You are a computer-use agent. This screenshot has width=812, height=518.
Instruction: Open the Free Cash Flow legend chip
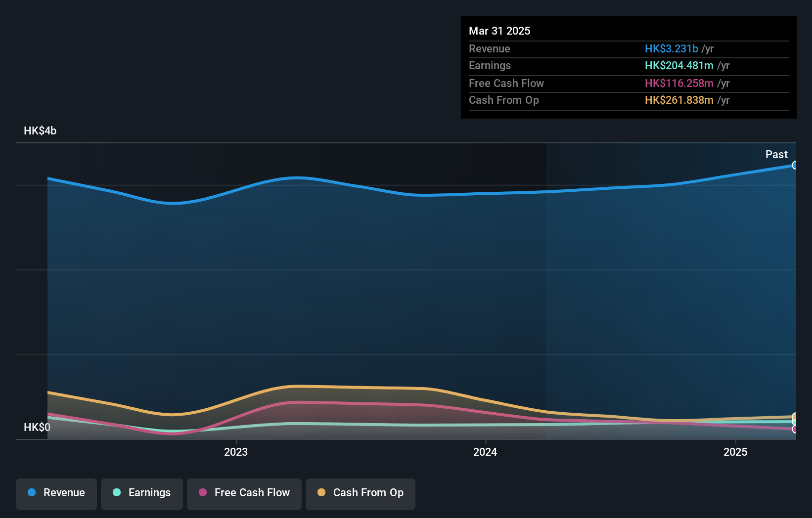tap(244, 493)
